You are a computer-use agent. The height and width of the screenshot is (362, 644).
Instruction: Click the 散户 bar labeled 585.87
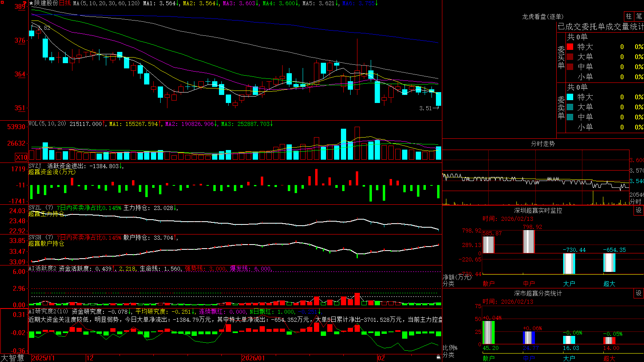click(489, 245)
